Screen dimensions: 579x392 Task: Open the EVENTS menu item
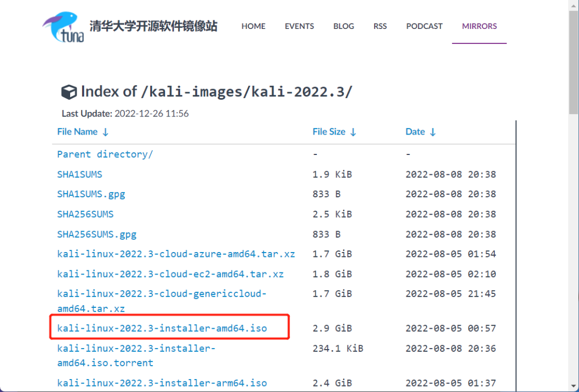(299, 26)
